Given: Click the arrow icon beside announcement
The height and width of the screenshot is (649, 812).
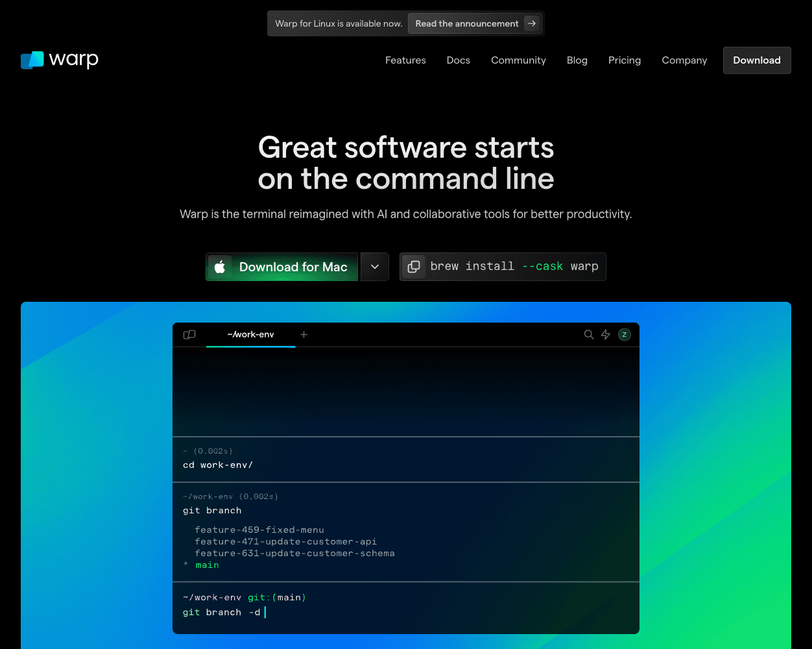Looking at the screenshot, I should 532,23.
